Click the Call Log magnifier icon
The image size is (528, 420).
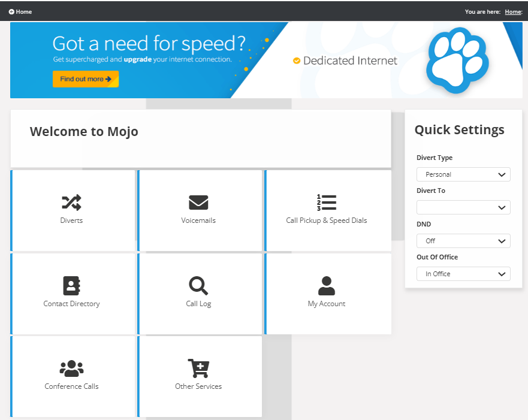[x=198, y=286]
